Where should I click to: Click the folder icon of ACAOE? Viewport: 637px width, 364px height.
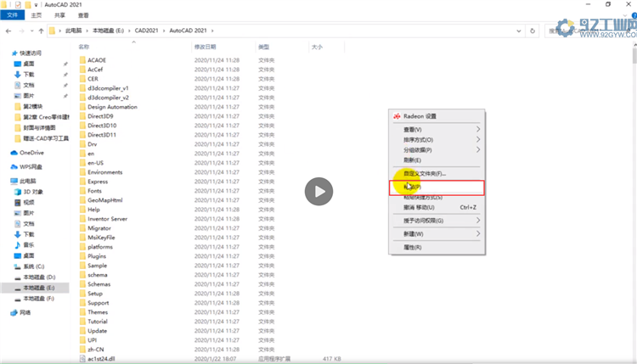point(82,60)
